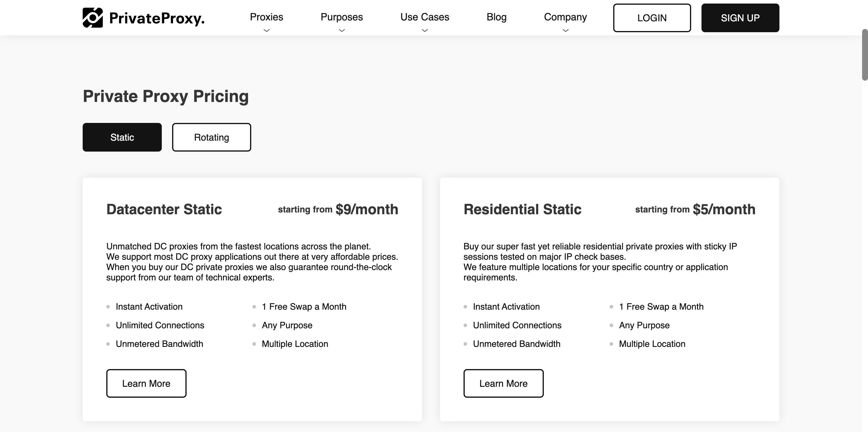This screenshot has width=868, height=432.
Task: Click Learn More for Datacenter Static
Action: [x=146, y=383]
